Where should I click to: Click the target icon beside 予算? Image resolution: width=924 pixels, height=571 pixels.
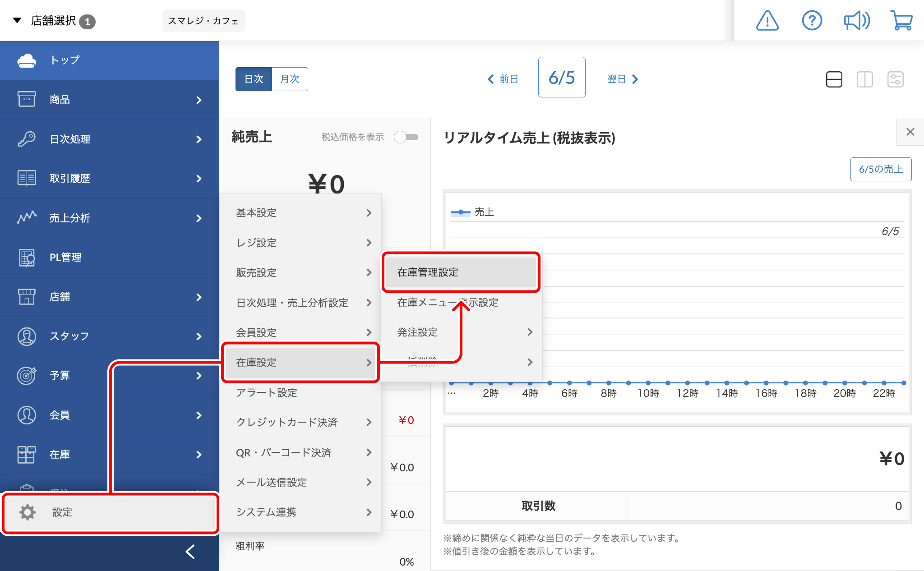27,376
